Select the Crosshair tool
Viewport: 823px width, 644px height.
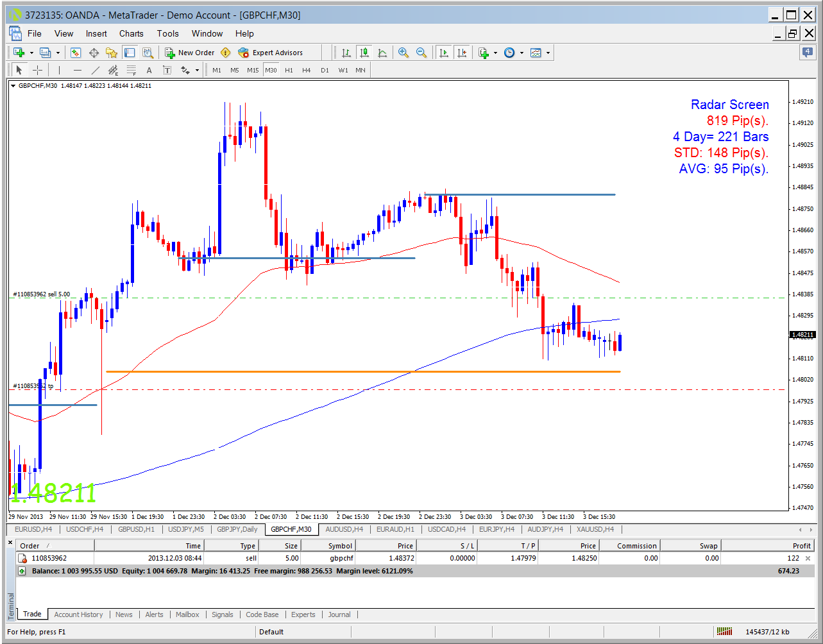pos(37,70)
